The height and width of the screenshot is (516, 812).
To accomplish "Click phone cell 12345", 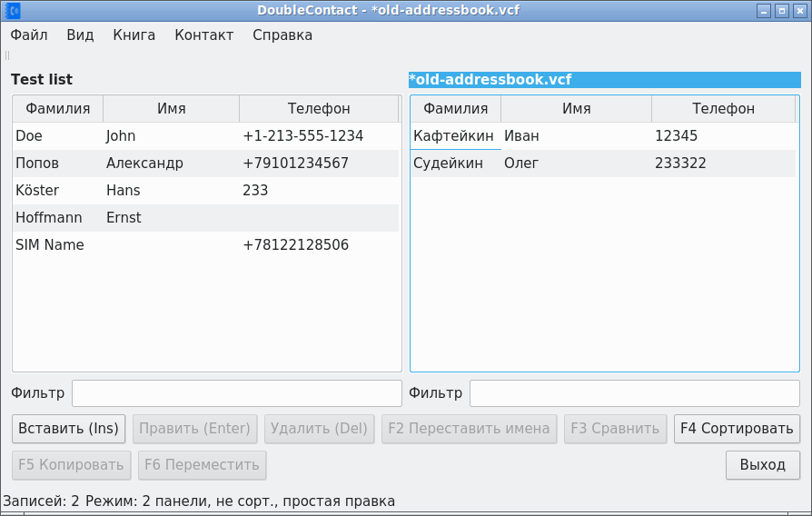I will click(724, 136).
